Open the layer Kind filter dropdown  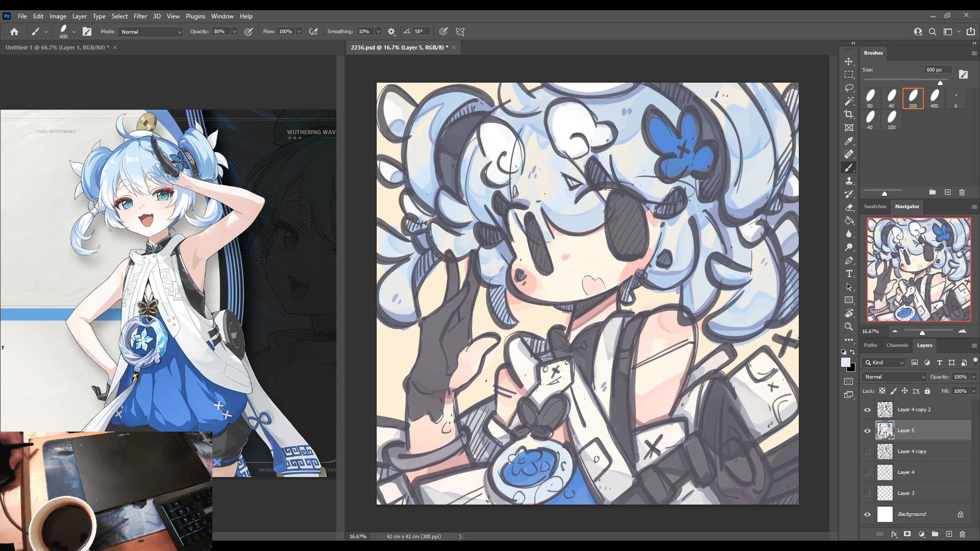[x=884, y=363]
